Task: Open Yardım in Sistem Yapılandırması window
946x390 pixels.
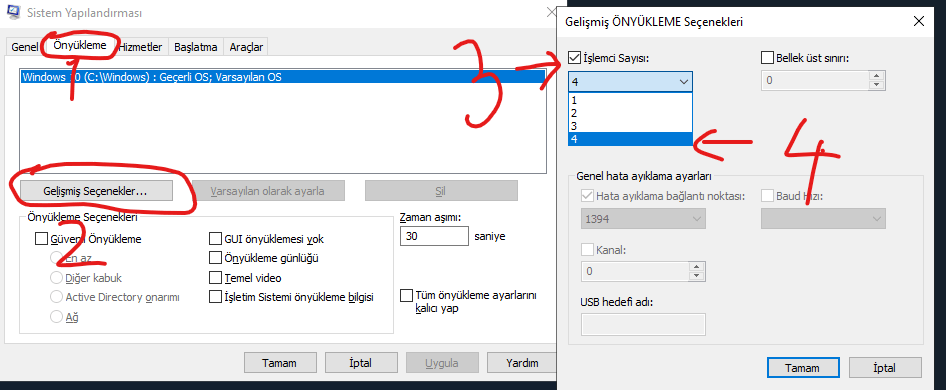Action: [x=522, y=363]
